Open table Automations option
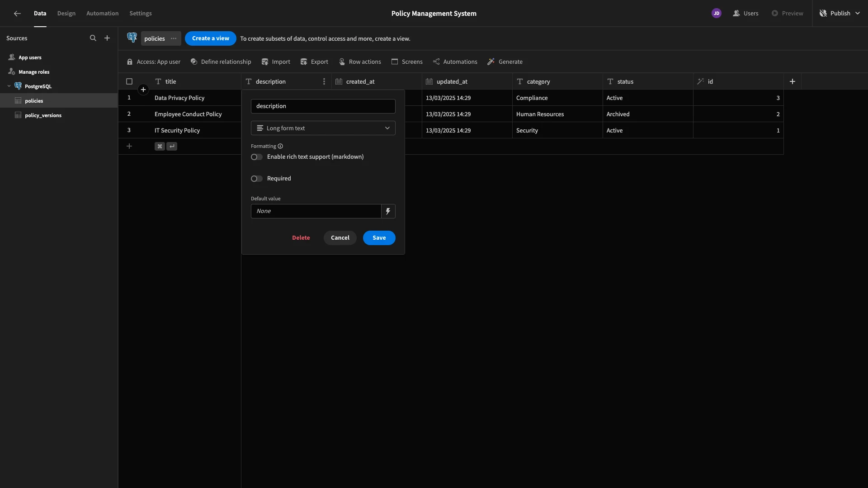 coord(455,62)
